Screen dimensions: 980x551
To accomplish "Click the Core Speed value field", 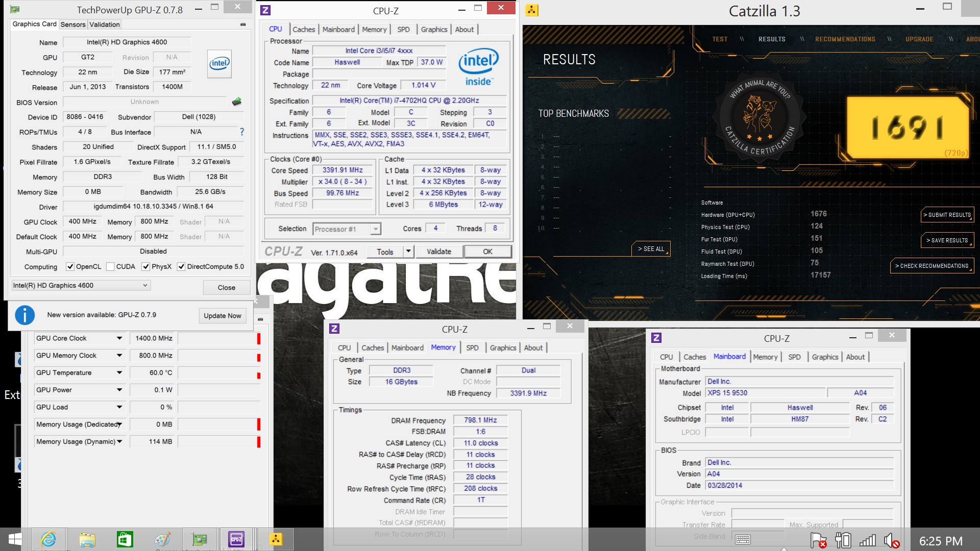I will (342, 170).
